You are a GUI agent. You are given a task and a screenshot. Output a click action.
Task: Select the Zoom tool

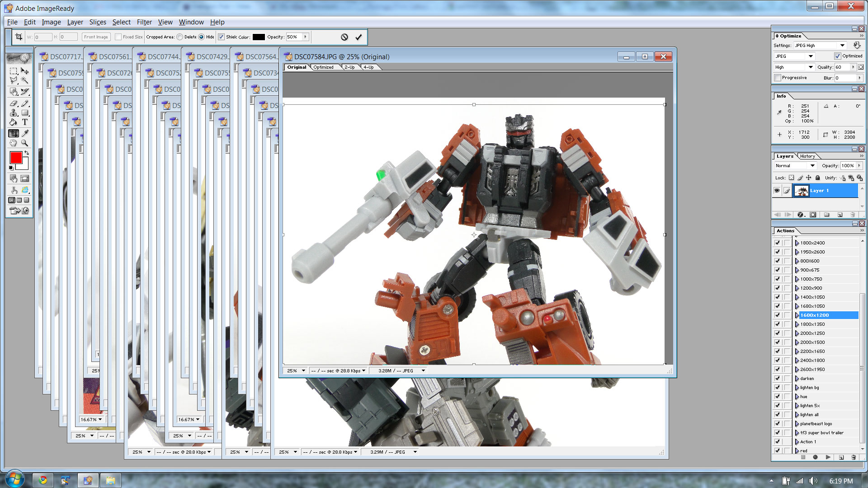click(x=25, y=143)
